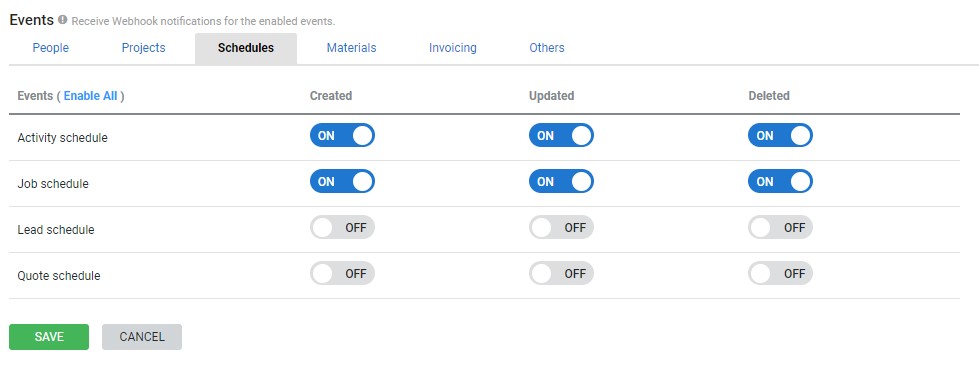This screenshot has width=979, height=367.
Task: Click the Enable All link
Action: click(x=91, y=96)
